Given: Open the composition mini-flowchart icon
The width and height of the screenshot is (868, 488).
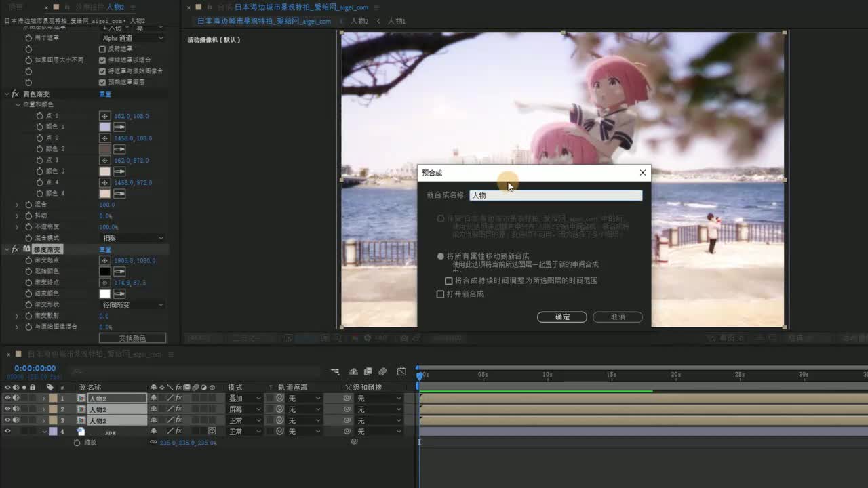Looking at the screenshot, I should [x=335, y=372].
